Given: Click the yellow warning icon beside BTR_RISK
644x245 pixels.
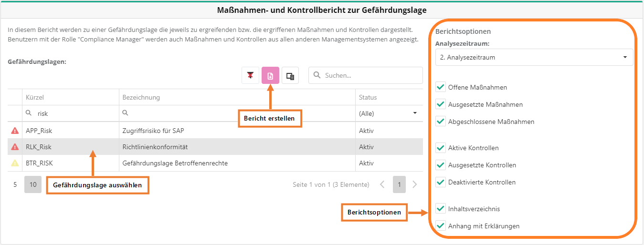Looking at the screenshot, I should 15,163.
